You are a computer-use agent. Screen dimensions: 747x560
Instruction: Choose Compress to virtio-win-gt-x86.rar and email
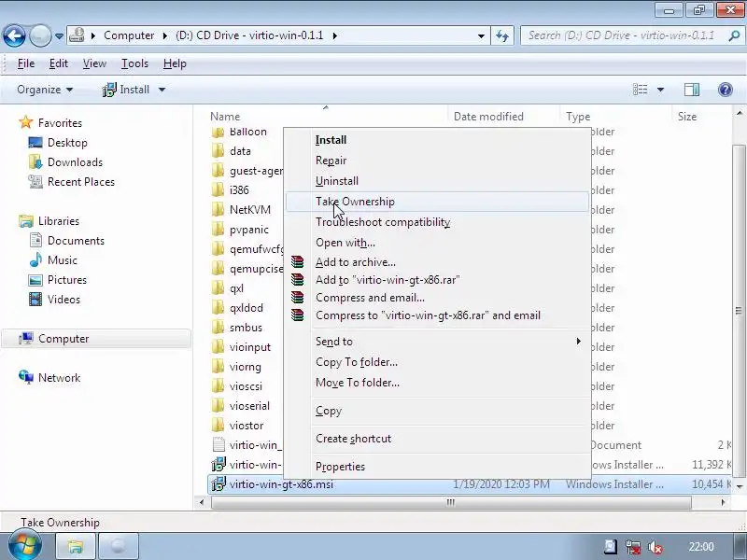click(437, 315)
